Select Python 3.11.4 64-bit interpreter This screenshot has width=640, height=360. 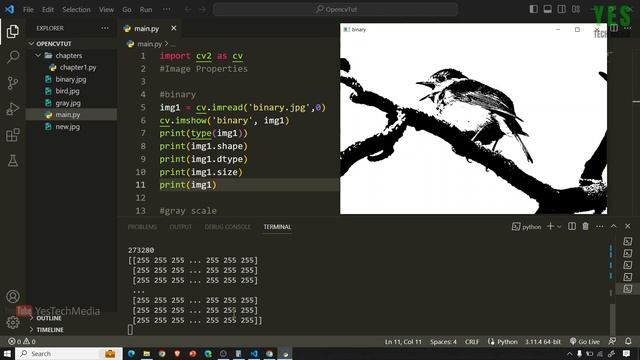tap(542, 341)
